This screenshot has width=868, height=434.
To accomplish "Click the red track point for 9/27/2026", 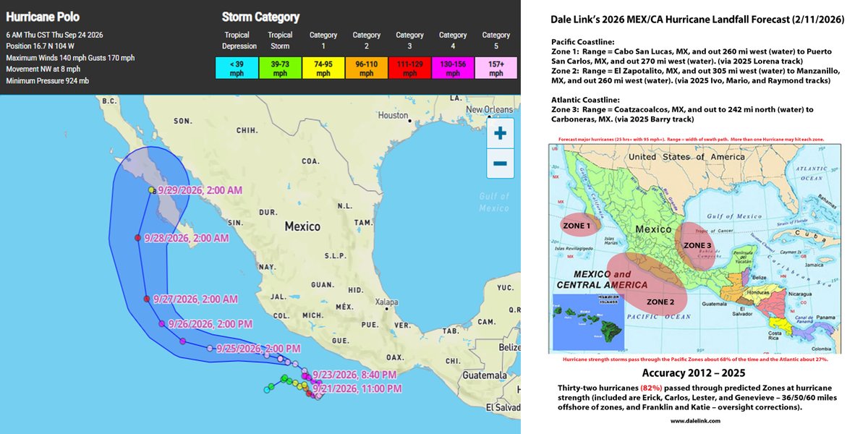I will point(146,299).
